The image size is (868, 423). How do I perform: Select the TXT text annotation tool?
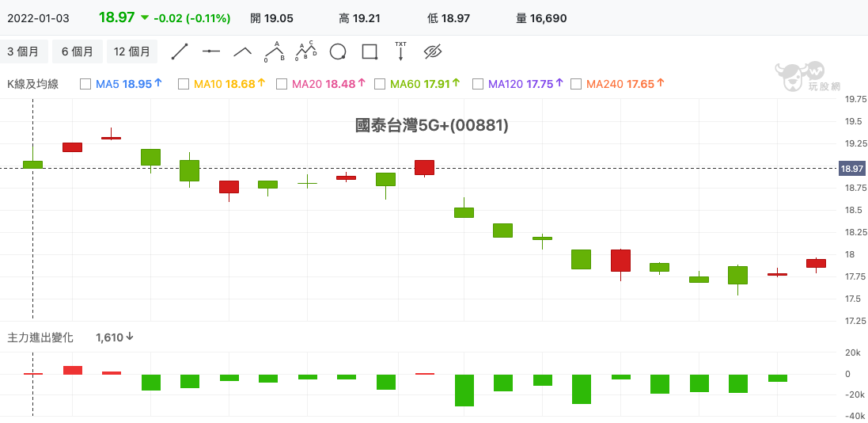(401, 51)
